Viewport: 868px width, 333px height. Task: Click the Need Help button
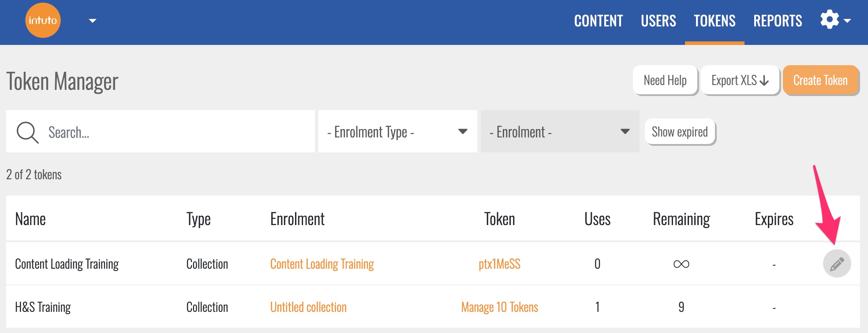coord(665,80)
